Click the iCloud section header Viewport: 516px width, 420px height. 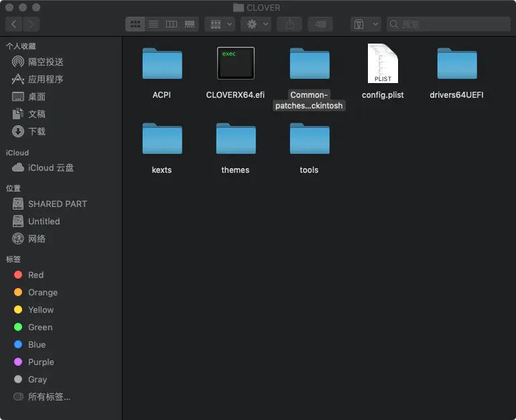pos(17,153)
